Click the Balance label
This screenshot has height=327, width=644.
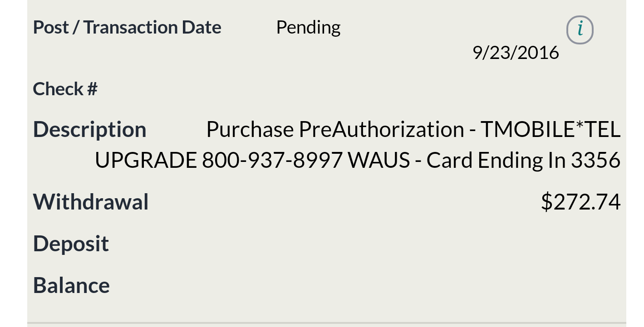pos(71,285)
